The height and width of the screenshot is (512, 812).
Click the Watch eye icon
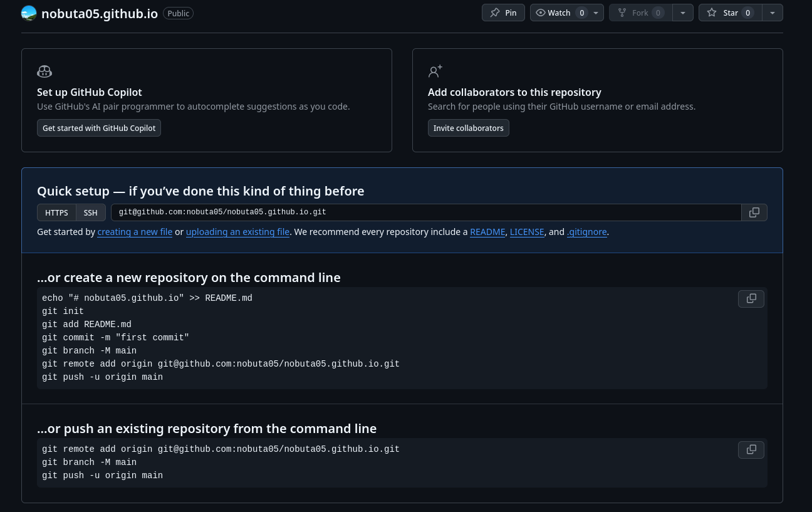540,13
